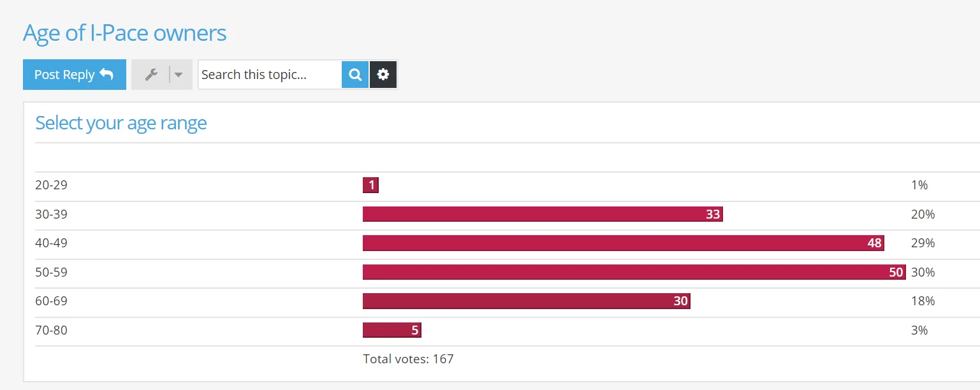980x390 pixels.
Task: Click the 20-29 poll bar
Action: [x=370, y=185]
